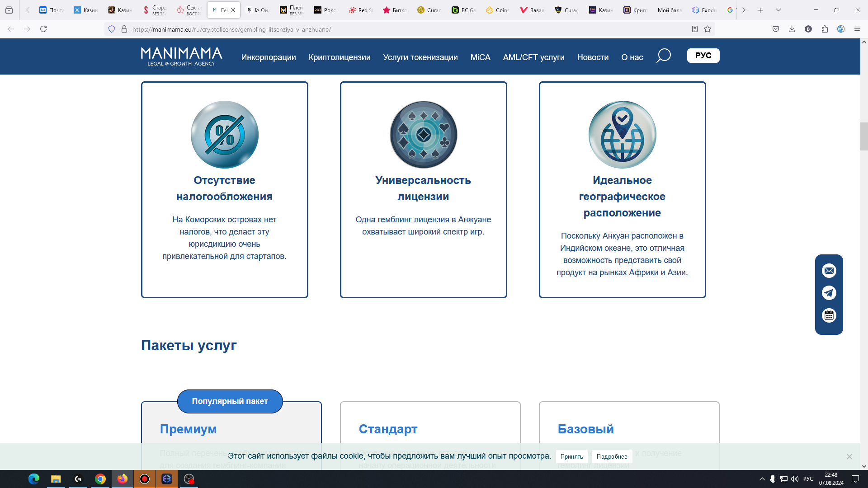The height and width of the screenshot is (488, 868).
Task: Accept cookies with Принять button
Action: pyautogui.click(x=571, y=456)
